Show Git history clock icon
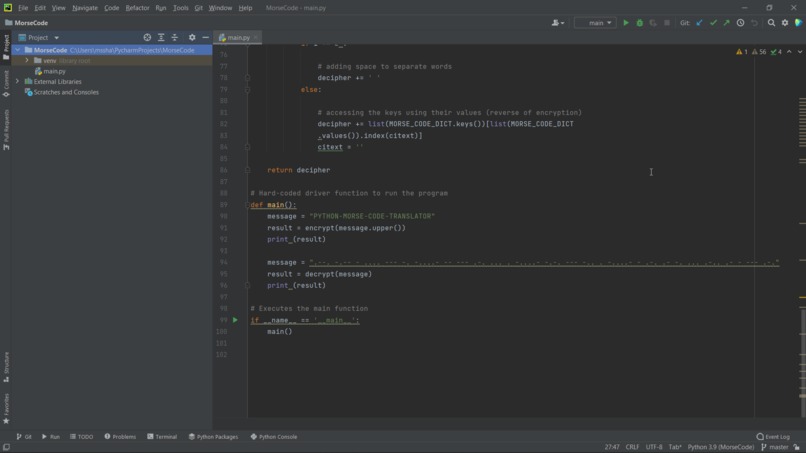806x453 pixels. (x=740, y=23)
